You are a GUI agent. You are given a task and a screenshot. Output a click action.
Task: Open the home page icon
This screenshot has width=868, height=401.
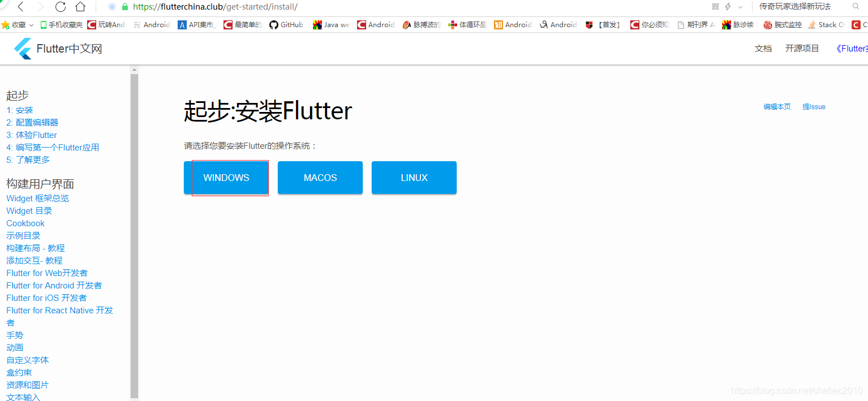(x=81, y=7)
